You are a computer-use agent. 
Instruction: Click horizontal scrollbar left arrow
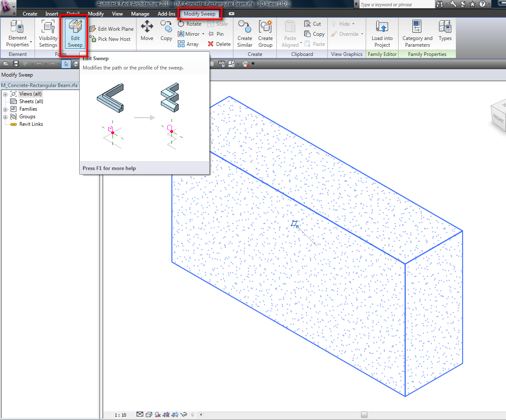pos(201,415)
